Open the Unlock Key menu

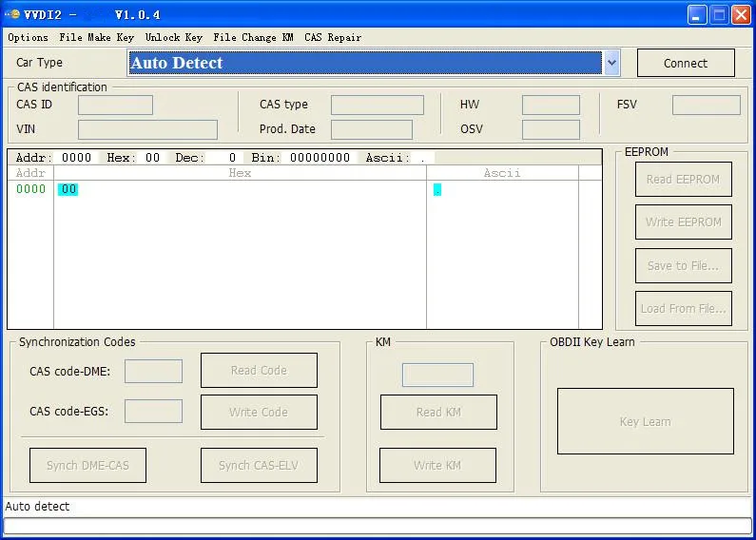(x=174, y=38)
